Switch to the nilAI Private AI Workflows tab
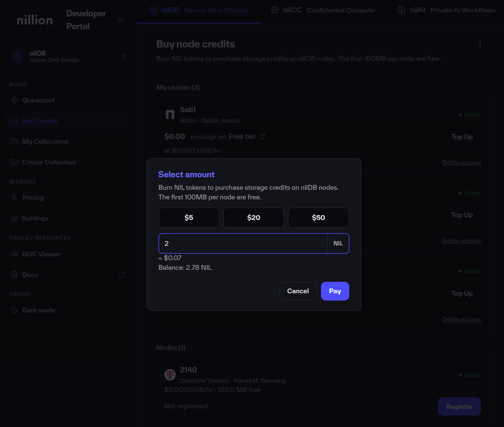This screenshot has width=504, height=427. point(446,10)
